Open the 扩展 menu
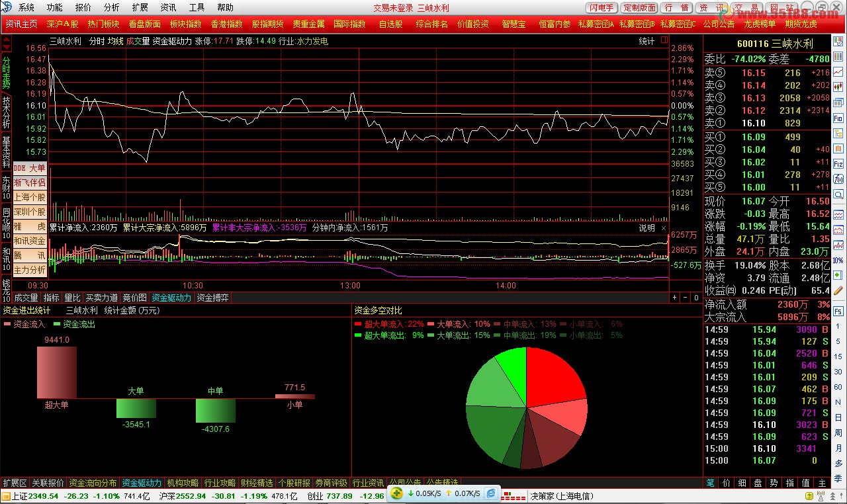847x504 pixels. [x=140, y=7]
